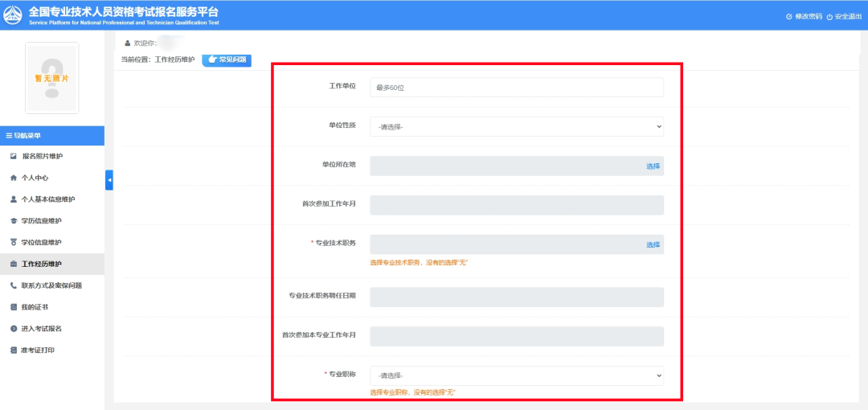
Task: Click the platform logo in the header
Action: pyautogui.click(x=14, y=14)
